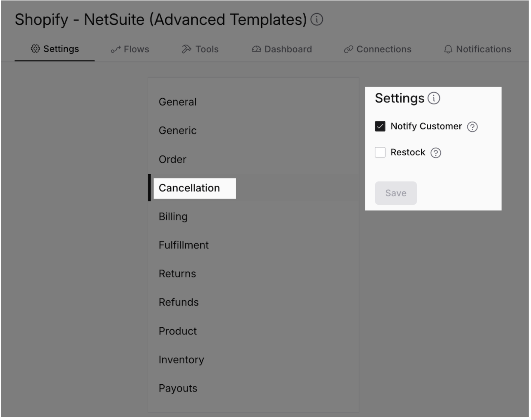Open the Inventory settings section
Viewport: 531px width, 420px height.
pos(254,360)
